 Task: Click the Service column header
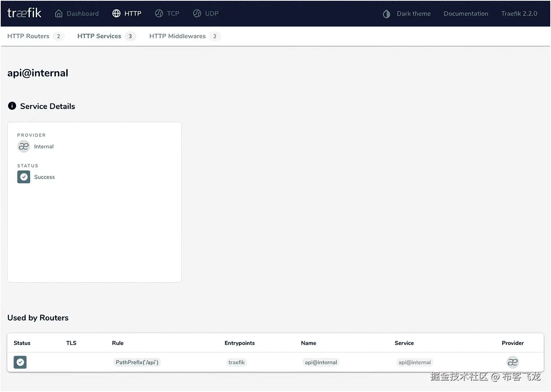[x=404, y=343]
